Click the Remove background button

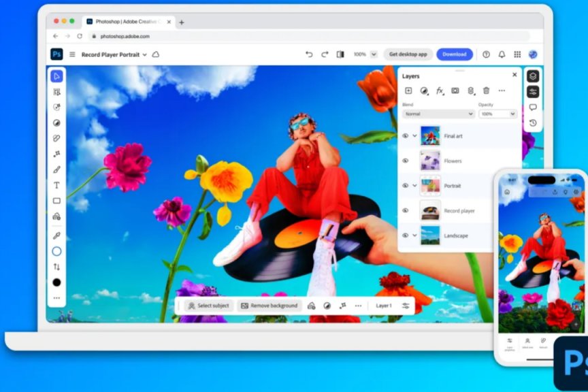(270, 306)
